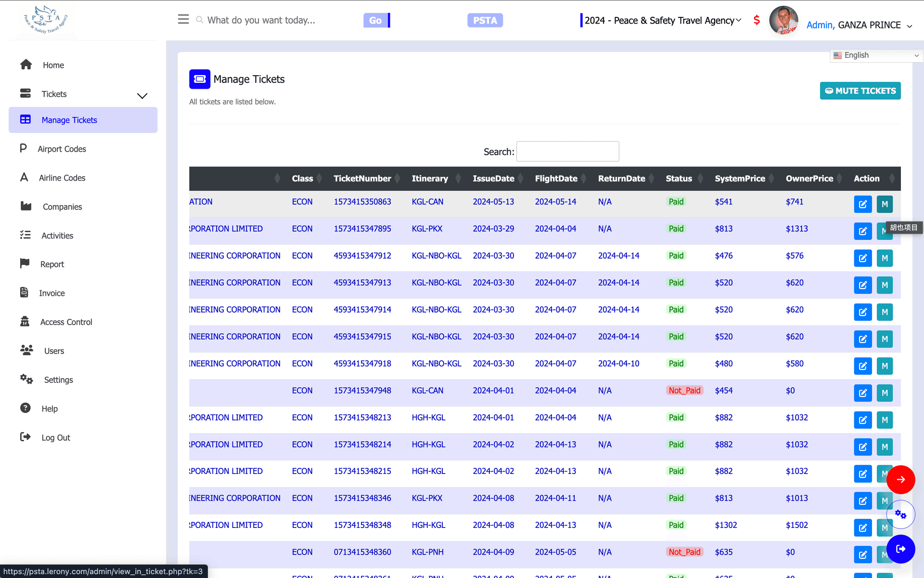Sort table by IssueDate column

click(x=498, y=179)
